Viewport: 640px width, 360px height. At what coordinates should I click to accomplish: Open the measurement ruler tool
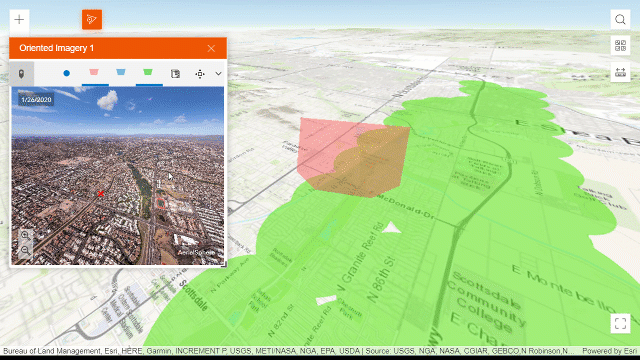(620, 73)
